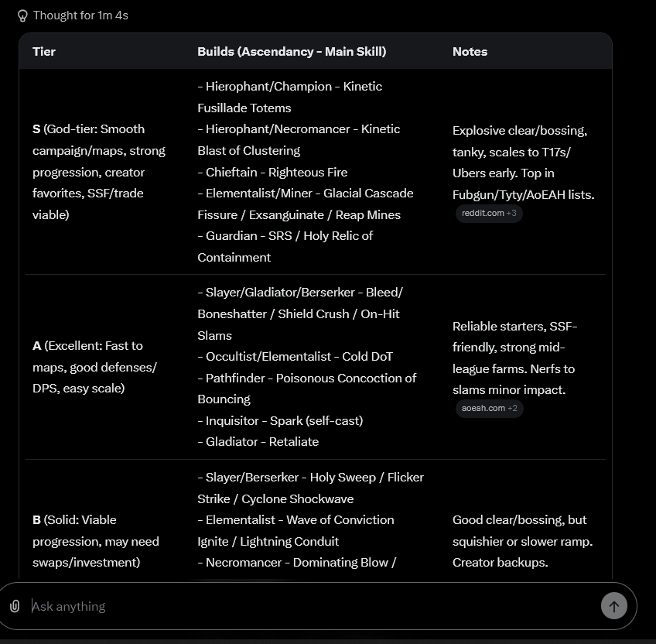Click Elementalist/Miner - Glacial Cascade entry
The width and height of the screenshot is (656, 644).
tap(306, 204)
